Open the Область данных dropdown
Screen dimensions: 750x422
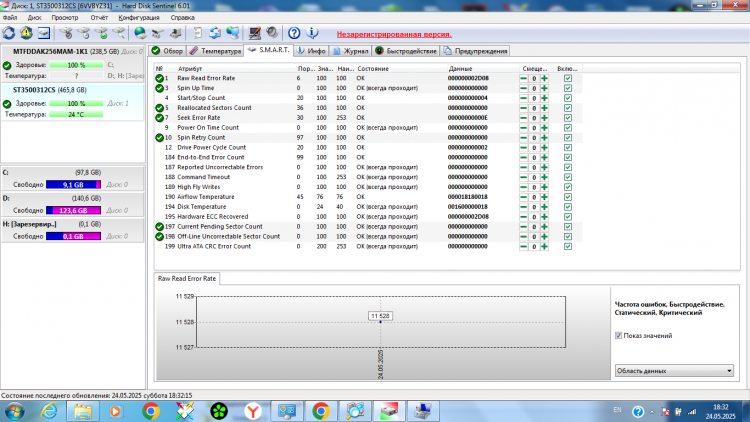tap(674, 371)
